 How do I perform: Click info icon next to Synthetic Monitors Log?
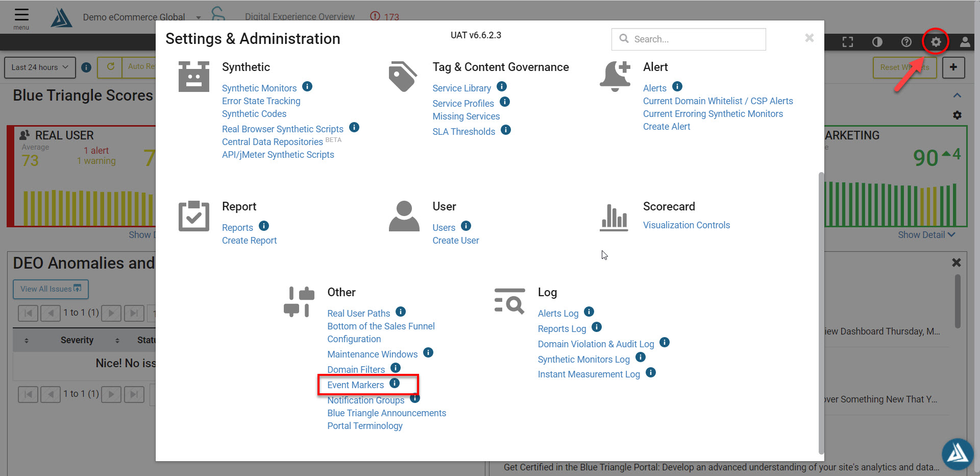tap(641, 358)
